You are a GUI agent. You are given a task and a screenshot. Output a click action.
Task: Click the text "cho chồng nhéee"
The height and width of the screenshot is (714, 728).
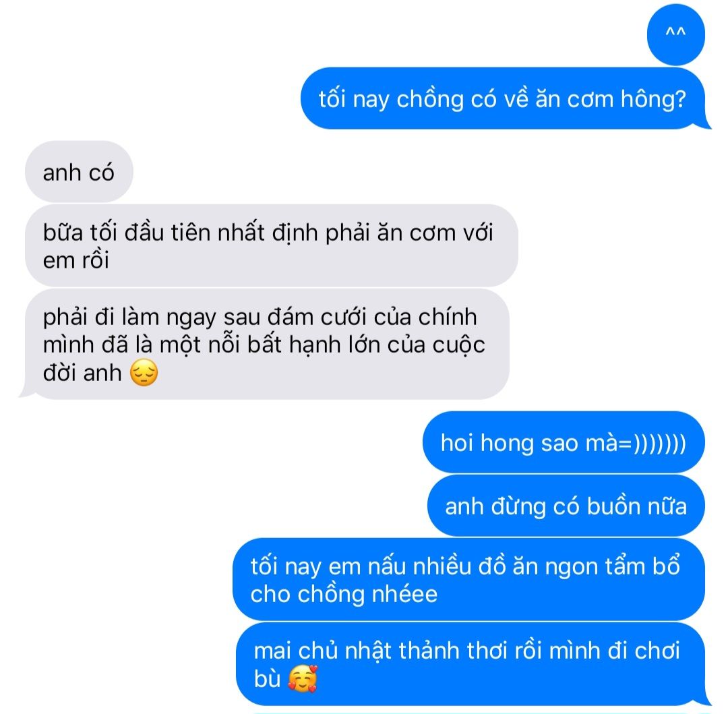344,594
